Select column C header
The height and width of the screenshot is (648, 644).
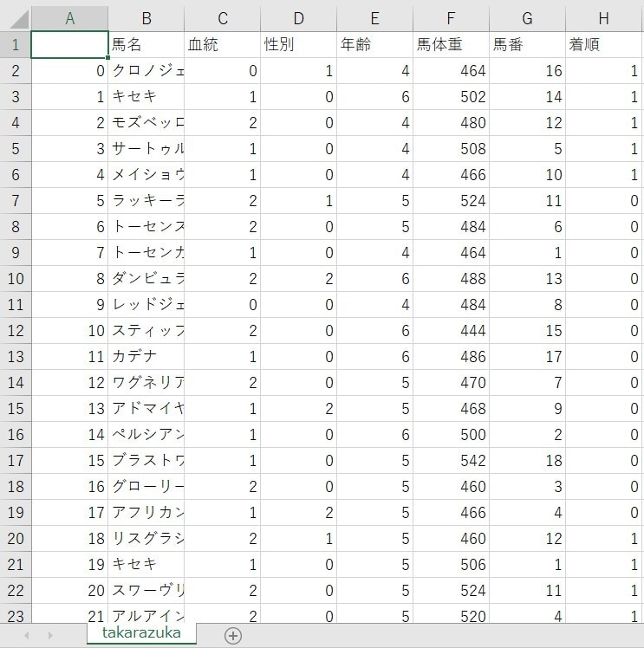223,18
